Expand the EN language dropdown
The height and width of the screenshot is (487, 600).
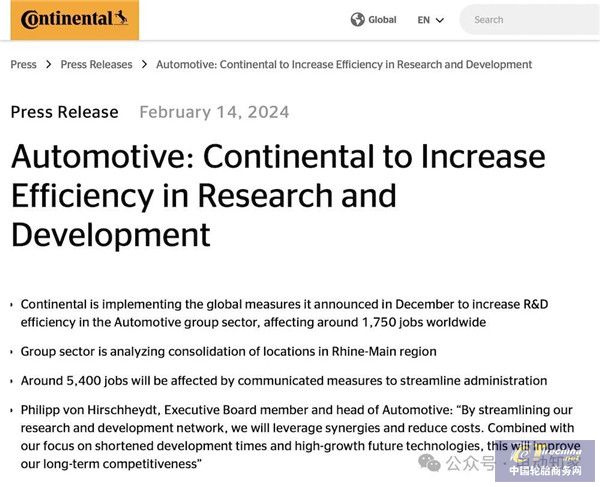tap(430, 20)
